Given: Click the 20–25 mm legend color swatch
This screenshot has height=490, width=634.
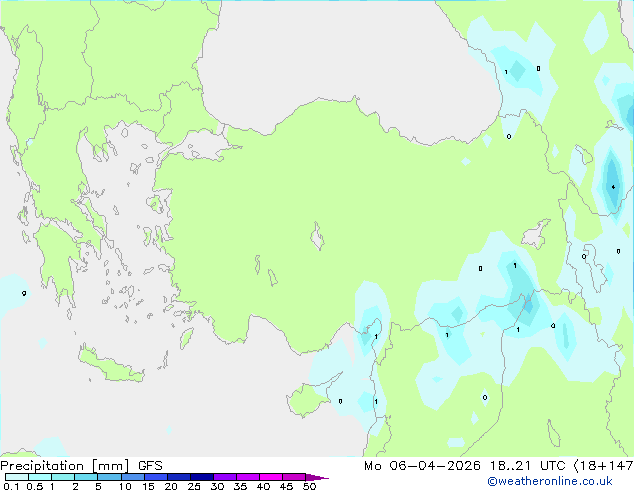Looking at the screenshot, I should coord(178,477).
